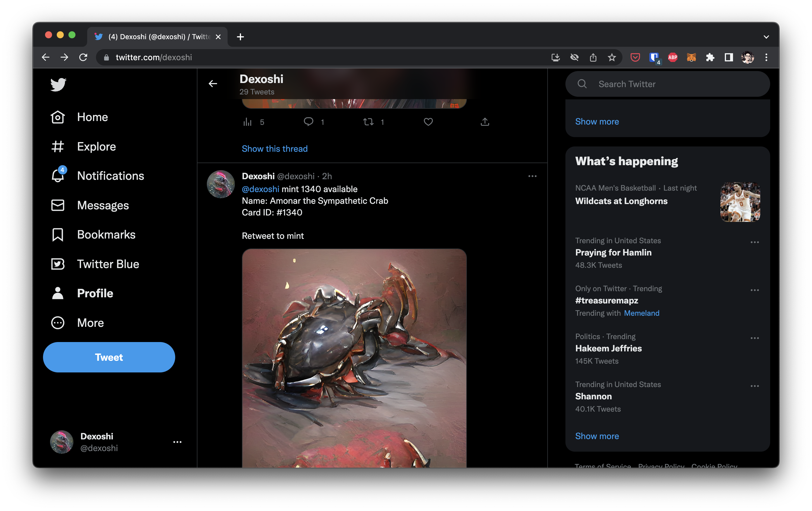
Task: Select the Dexoshi Twitter browser tab
Action: pyautogui.click(x=157, y=37)
